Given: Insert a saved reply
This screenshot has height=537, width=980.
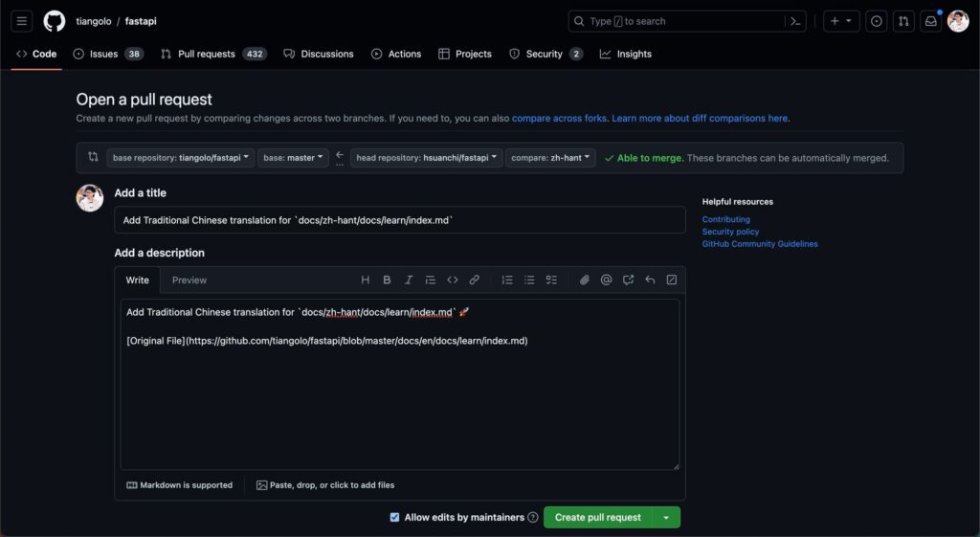Looking at the screenshot, I should pyautogui.click(x=650, y=280).
